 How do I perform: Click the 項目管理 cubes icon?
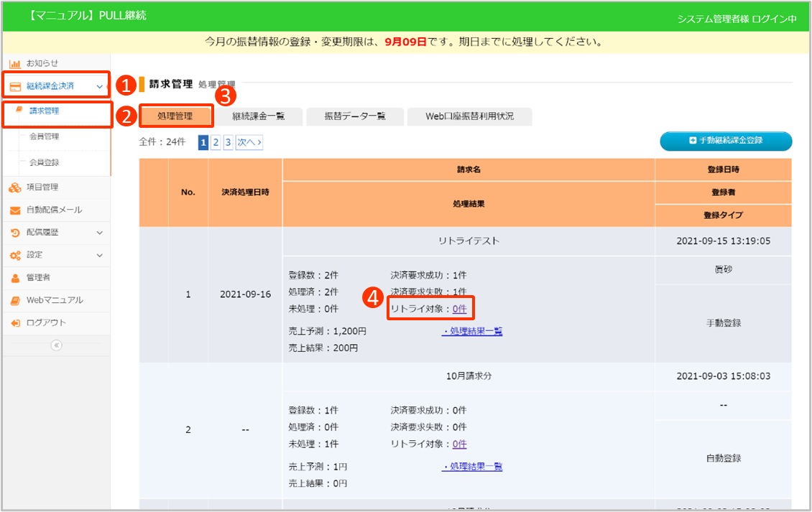pyautogui.click(x=14, y=187)
